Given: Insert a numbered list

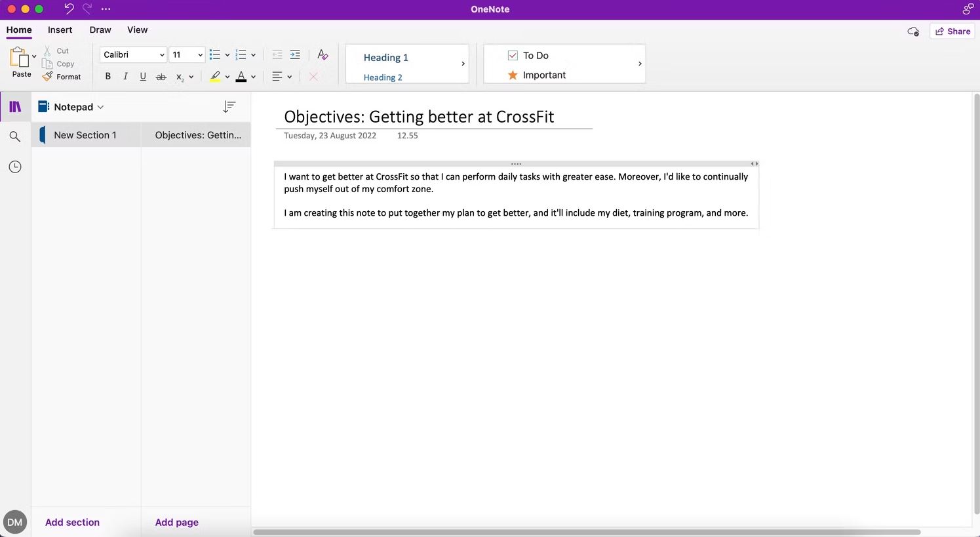Looking at the screenshot, I should (241, 54).
